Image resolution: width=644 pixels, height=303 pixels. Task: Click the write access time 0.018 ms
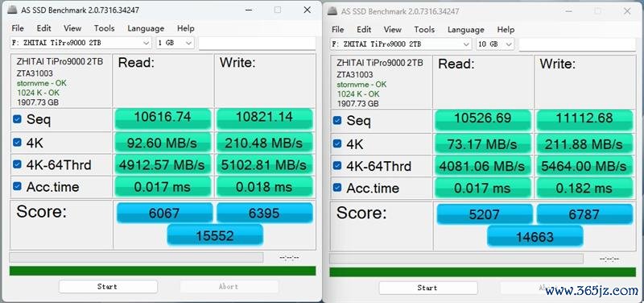tap(265, 187)
